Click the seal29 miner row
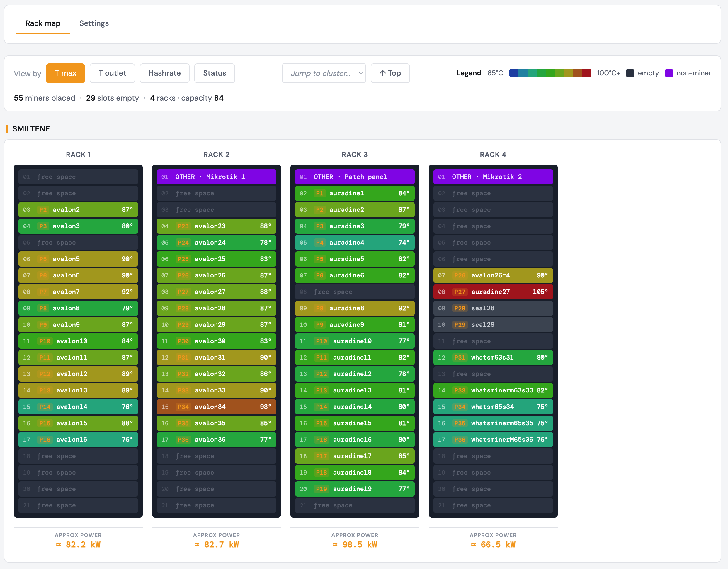 (493, 324)
